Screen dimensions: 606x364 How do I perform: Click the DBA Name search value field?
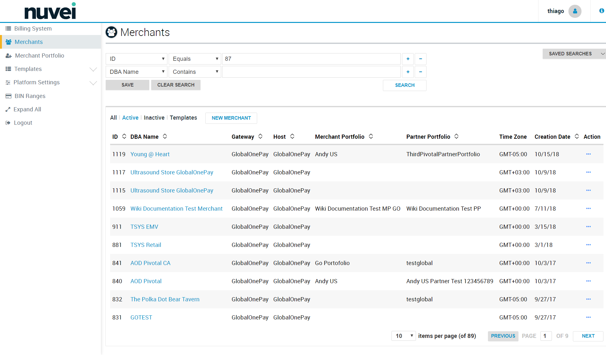pyautogui.click(x=311, y=72)
